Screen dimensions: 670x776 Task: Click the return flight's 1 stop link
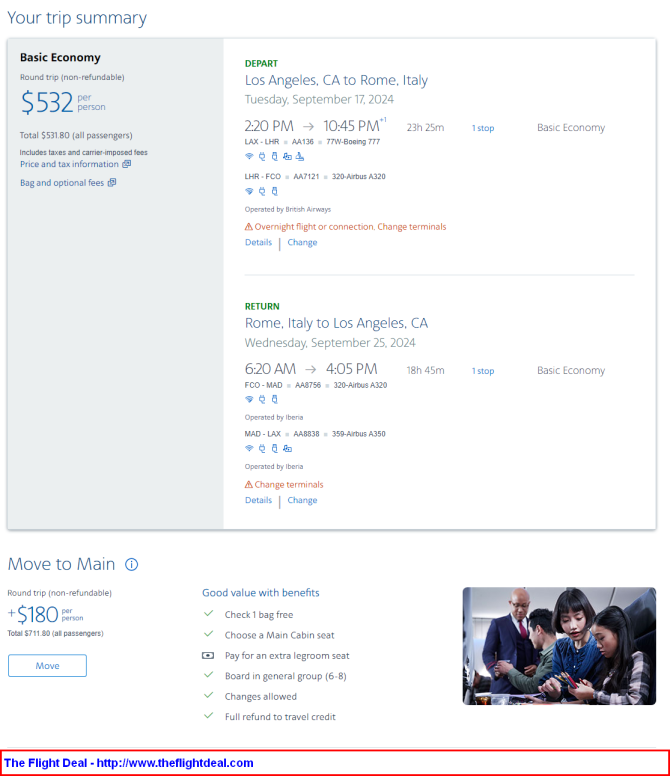pos(483,371)
